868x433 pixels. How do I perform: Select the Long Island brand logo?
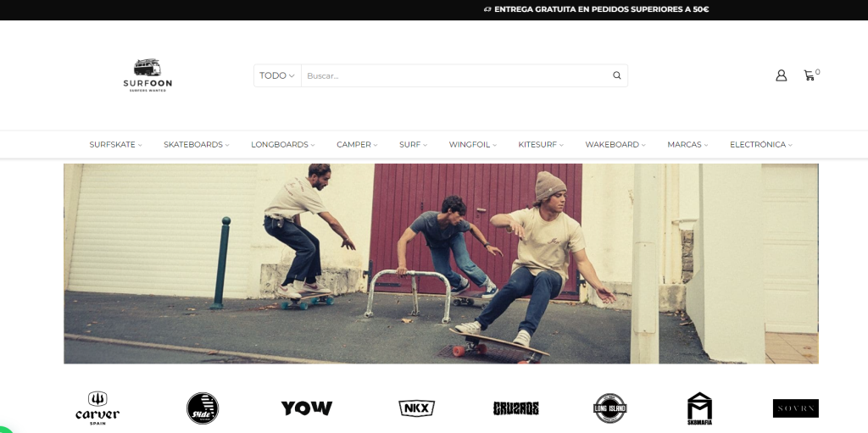(x=610, y=408)
